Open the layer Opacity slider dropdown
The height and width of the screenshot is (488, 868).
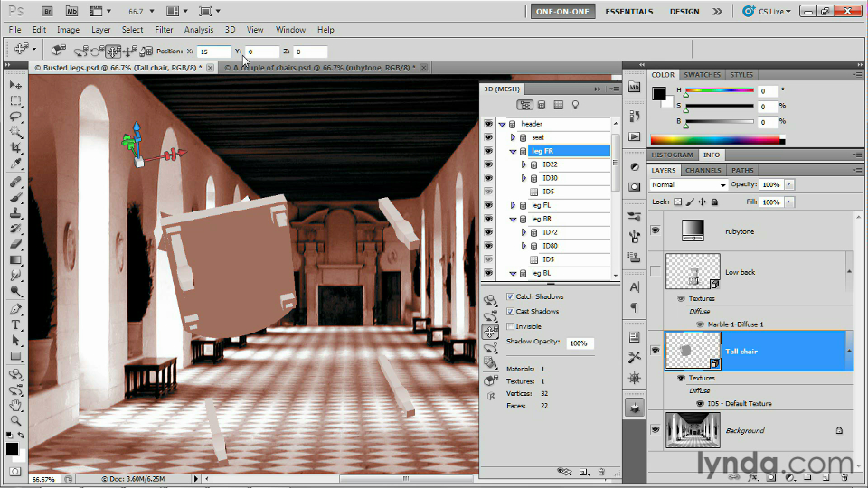[x=789, y=184]
